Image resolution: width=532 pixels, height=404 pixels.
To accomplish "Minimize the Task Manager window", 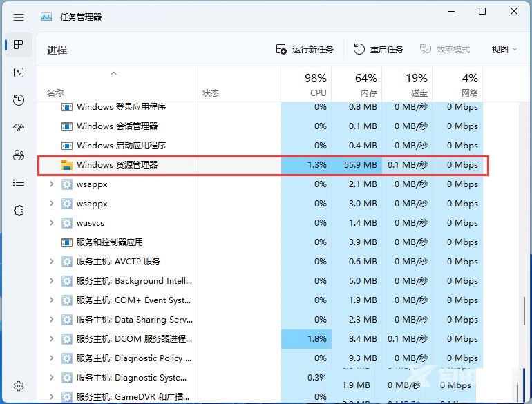I will [451, 11].
